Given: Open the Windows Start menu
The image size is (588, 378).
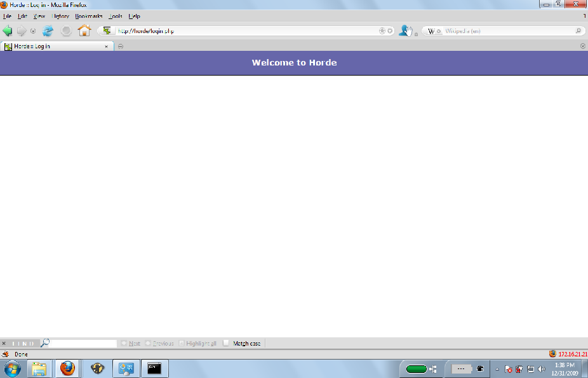Looking at the screenshot, I should click(x=13, y=368).
